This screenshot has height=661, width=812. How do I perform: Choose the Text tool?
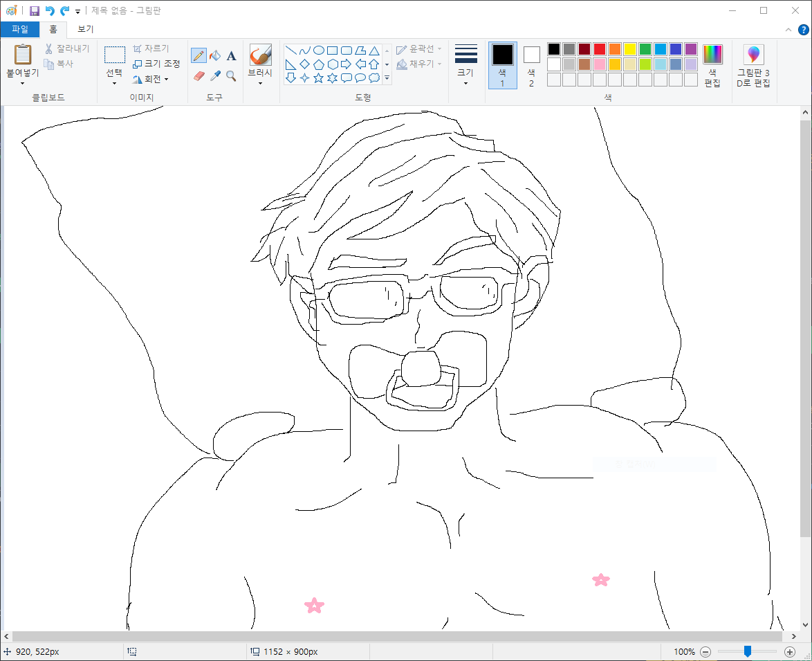(x=231, y=56)
